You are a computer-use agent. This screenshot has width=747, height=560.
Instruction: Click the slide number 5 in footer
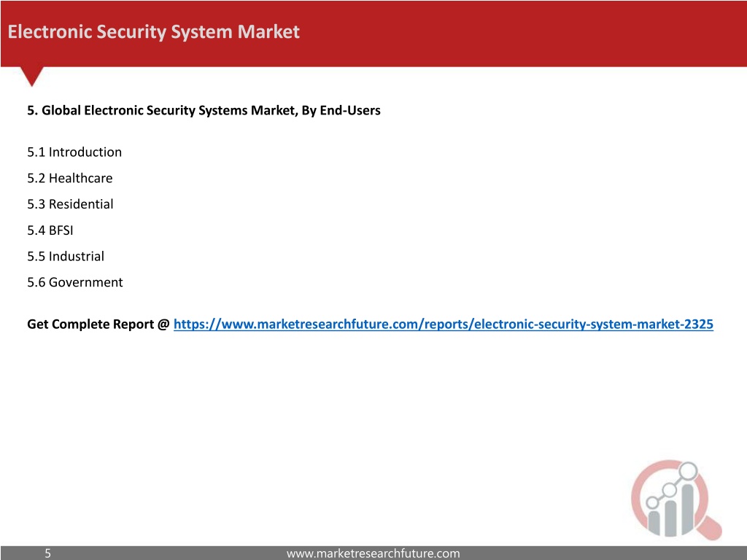(47, 553)
